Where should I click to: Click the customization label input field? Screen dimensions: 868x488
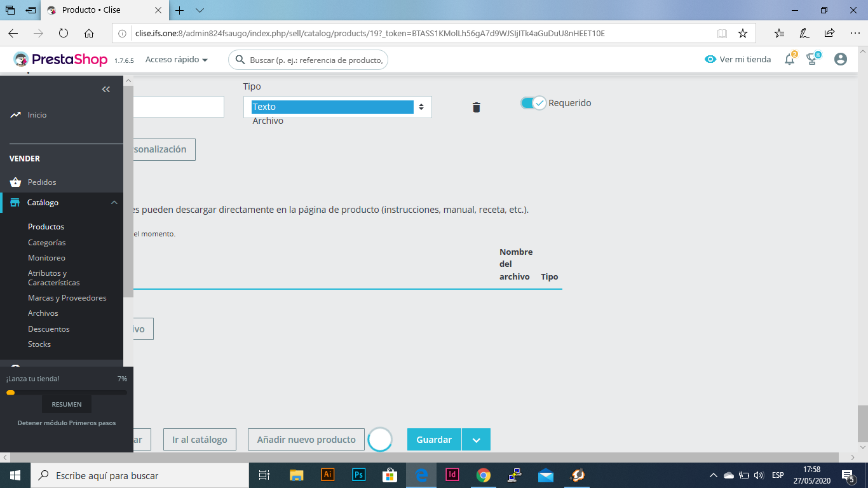(x=179, y=107)
